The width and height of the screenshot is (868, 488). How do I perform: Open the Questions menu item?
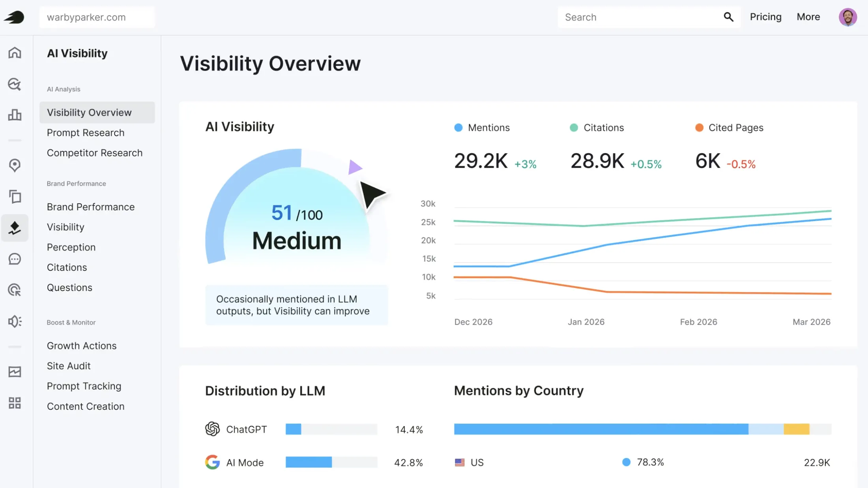[x=69, y=287]
